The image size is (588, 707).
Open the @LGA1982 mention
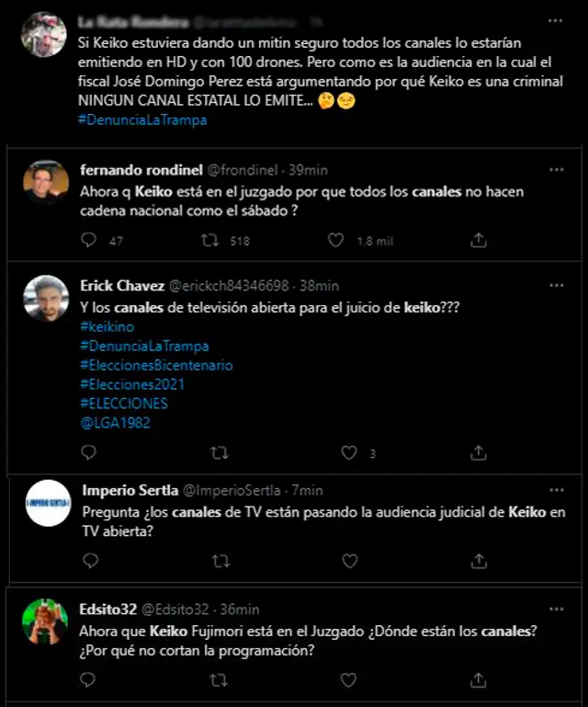[115, 423]
